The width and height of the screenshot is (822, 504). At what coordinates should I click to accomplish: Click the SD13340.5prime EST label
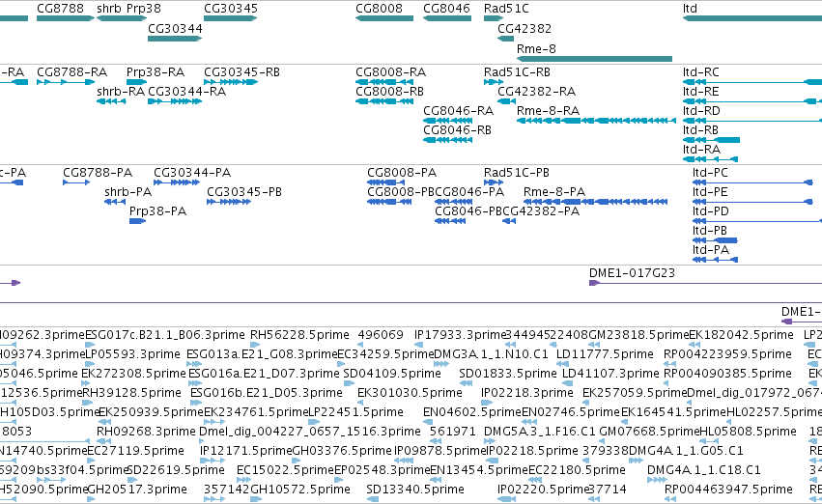point(414,490)
